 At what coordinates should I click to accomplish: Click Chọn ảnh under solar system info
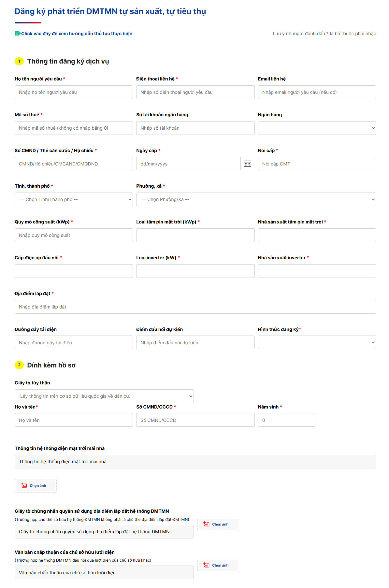(36, 485)
